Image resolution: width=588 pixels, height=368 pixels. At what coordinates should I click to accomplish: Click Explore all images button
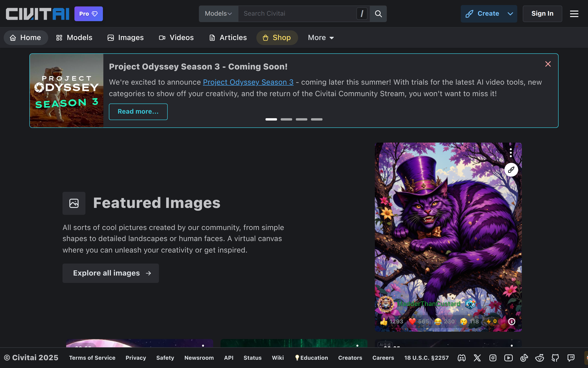click(110, 273)
